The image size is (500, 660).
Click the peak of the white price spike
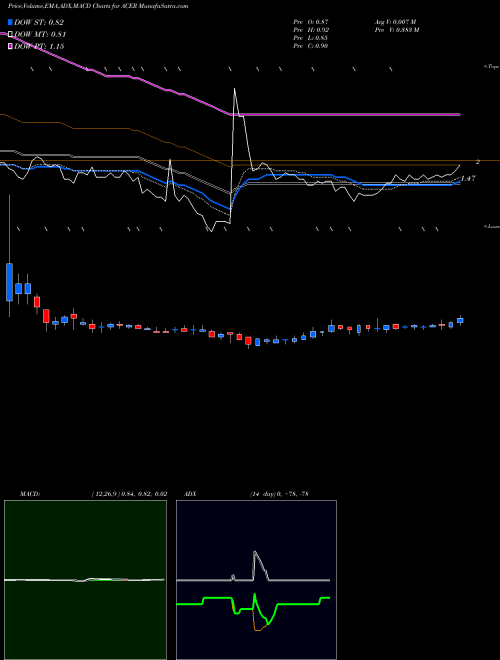(234, 89)
